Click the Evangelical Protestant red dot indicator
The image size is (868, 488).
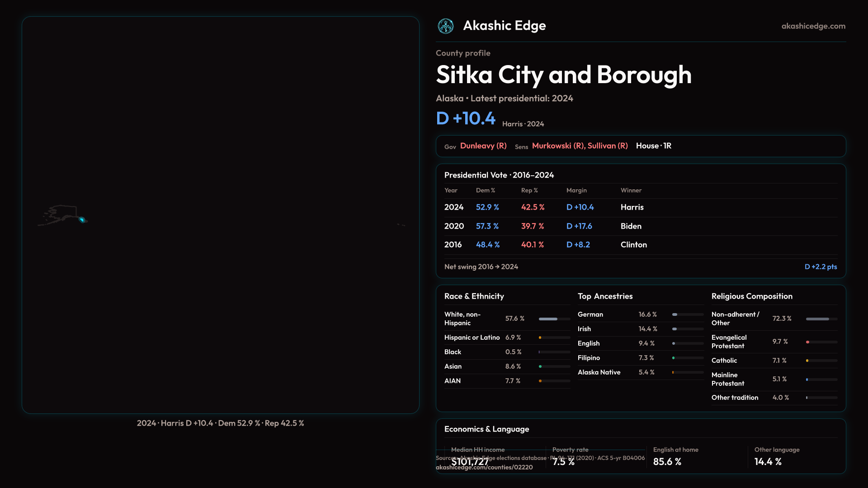click(807, 342)
